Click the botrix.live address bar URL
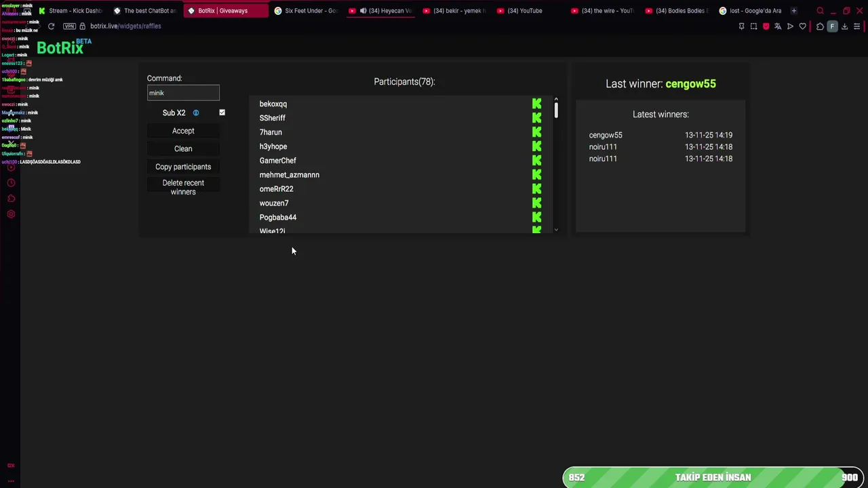Screen dimensions: 868x488 pos(125,26)
